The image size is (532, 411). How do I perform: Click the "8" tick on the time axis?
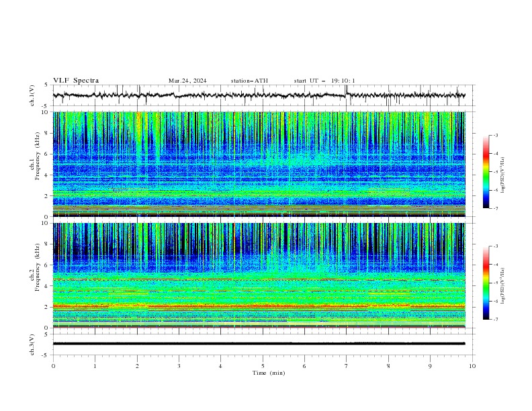point(388,366)
